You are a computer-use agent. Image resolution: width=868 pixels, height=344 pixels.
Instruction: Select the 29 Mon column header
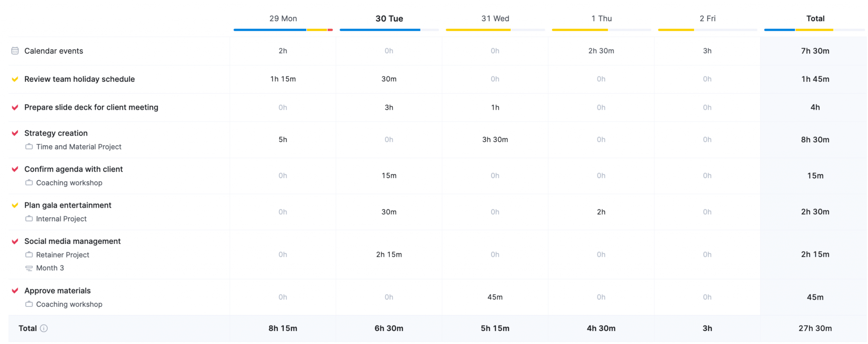click(283, 19)
